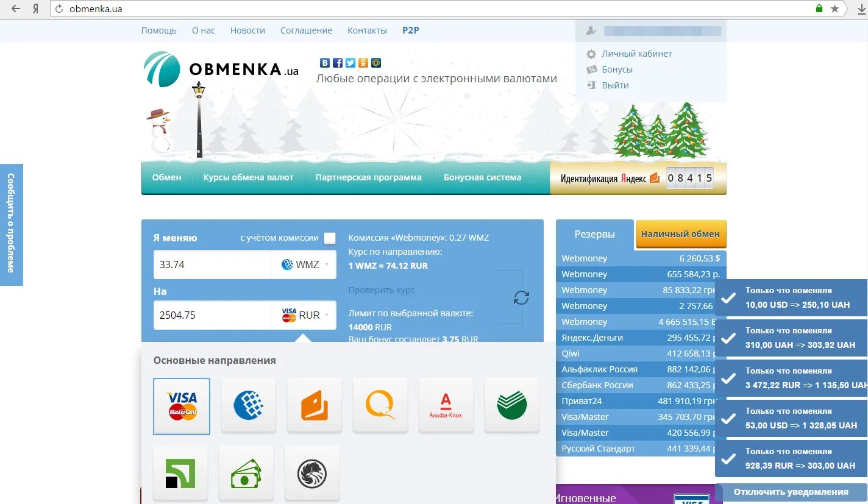Image resolution: width=868 pixels, height=504 pixels.
Task: Click the swap currencies arrows icon
Action: click(x=521, y=297)
